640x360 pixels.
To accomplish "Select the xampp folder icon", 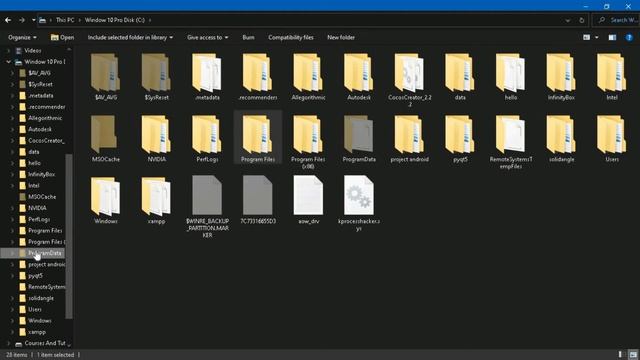I will (156, 196).
